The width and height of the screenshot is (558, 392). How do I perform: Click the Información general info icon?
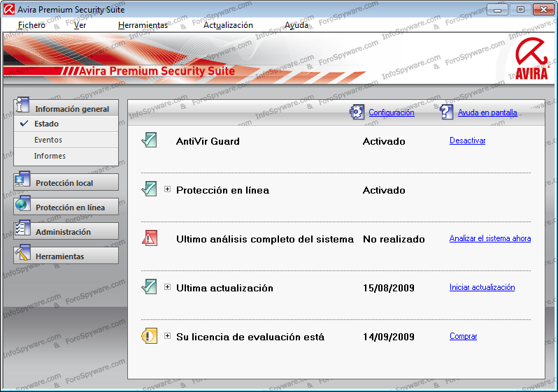[x=23, y=105]
